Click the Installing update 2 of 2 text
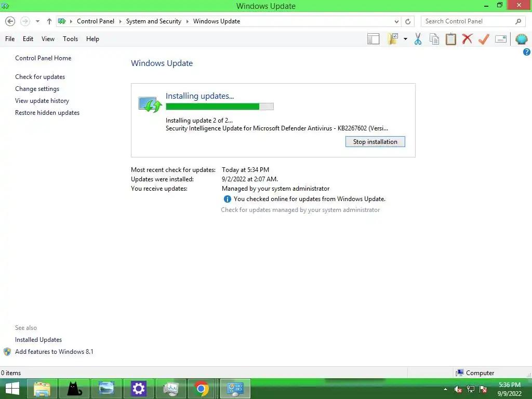 199,121
